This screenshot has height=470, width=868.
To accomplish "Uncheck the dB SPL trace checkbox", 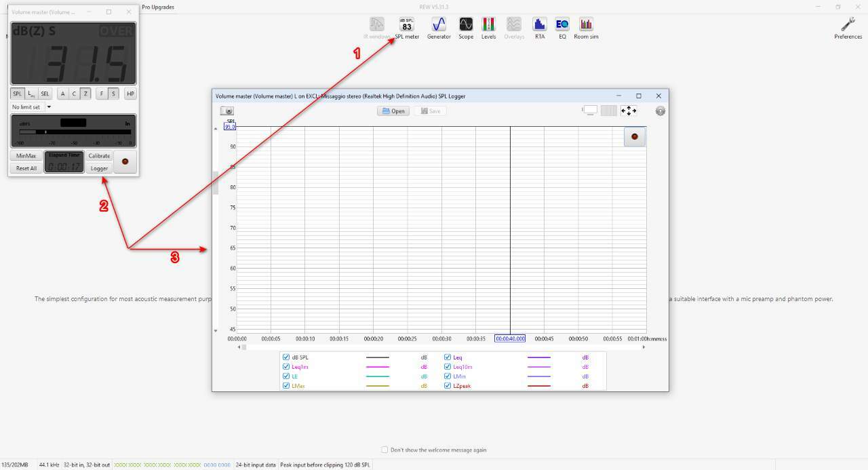I will 286,357.
